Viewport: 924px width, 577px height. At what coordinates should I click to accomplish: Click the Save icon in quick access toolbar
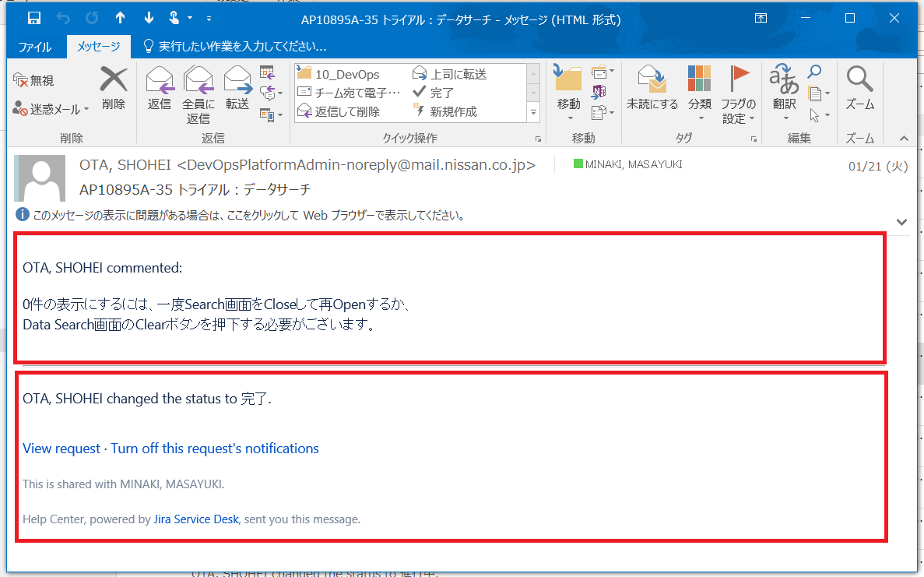click(34, 18)
